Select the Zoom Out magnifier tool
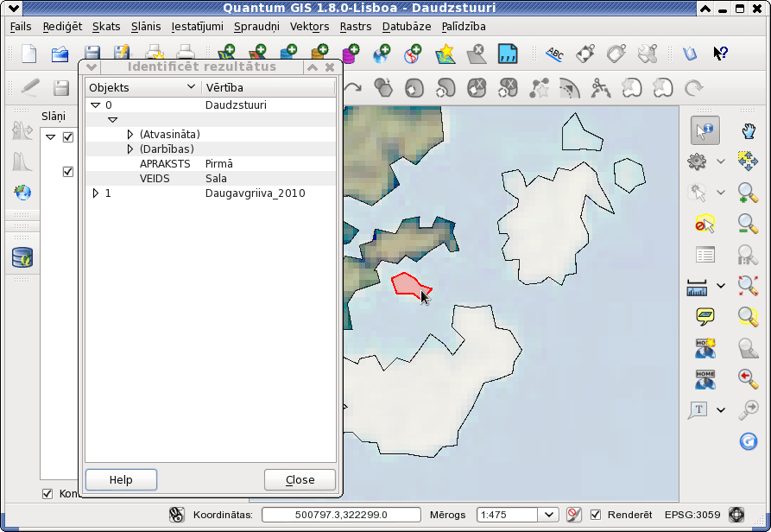Image resolution: width=771 pixels, height=532 pixels. tap(748, 224)
